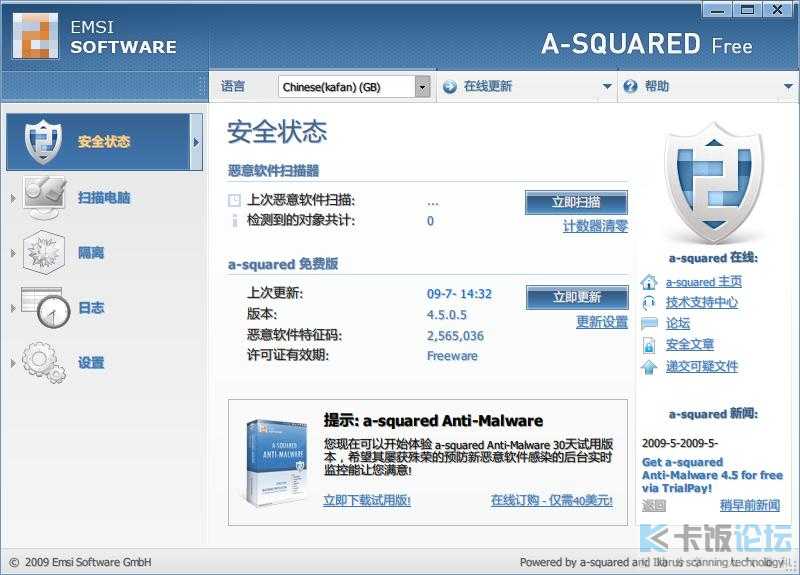Expand the 在线更新 dropdown arrow

[x=607, y=87]
